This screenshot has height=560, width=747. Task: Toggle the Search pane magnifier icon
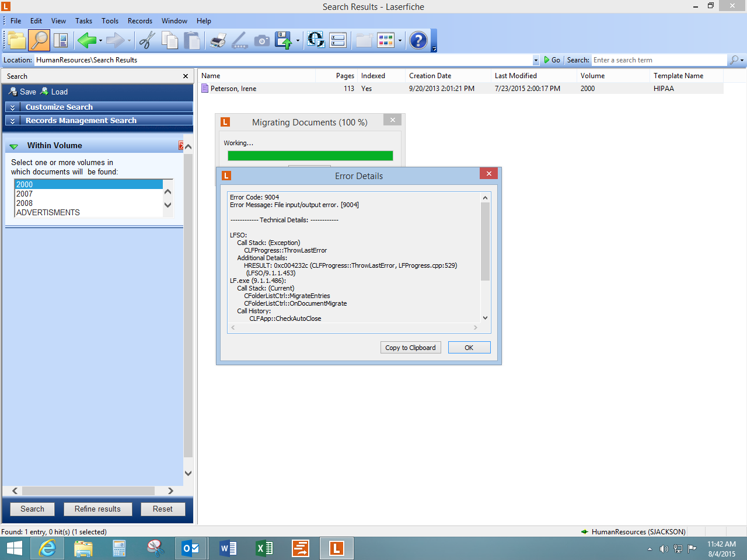[x=39, y=40]
